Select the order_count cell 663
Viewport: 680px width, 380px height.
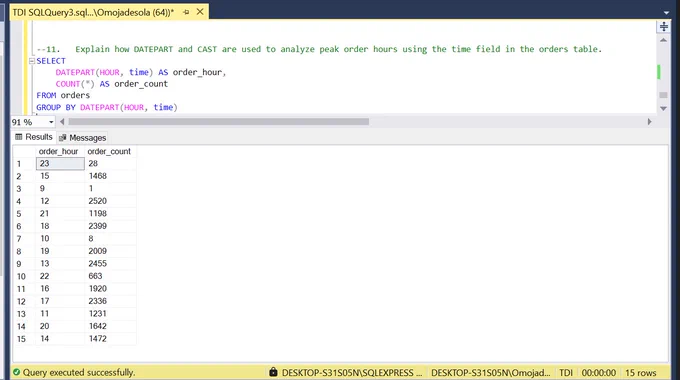coord(110,276)
